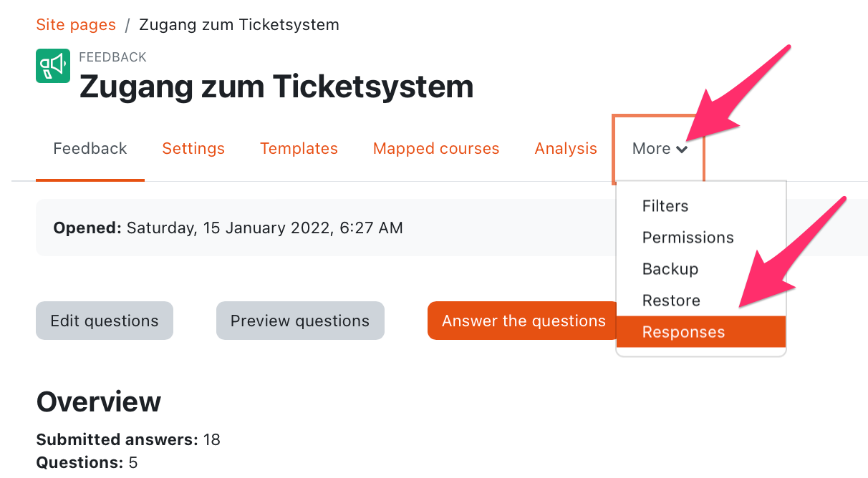Viewport: 868px width, 478px height.
Task: Click the Edit questions button
Action: 105,321
